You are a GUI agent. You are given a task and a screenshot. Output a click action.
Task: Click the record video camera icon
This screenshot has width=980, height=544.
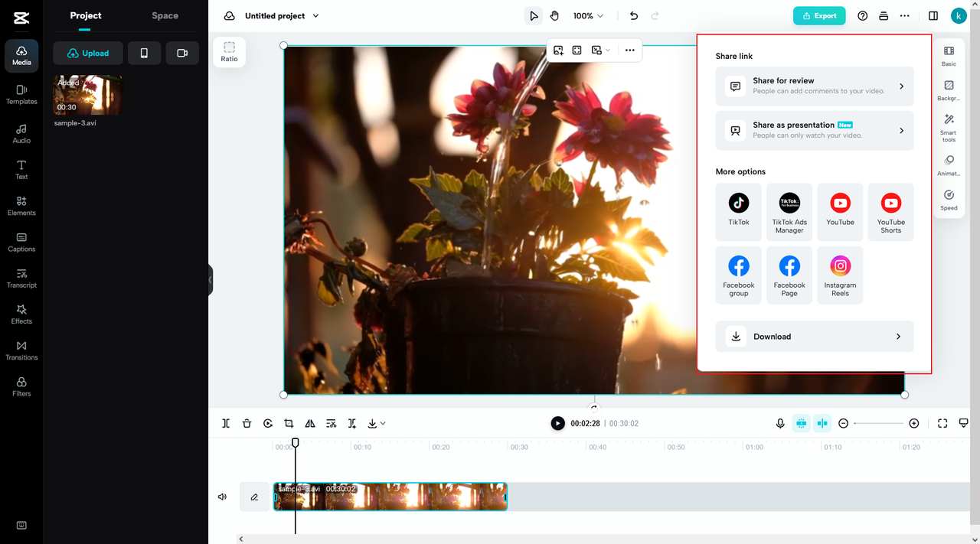click(182, 54)
